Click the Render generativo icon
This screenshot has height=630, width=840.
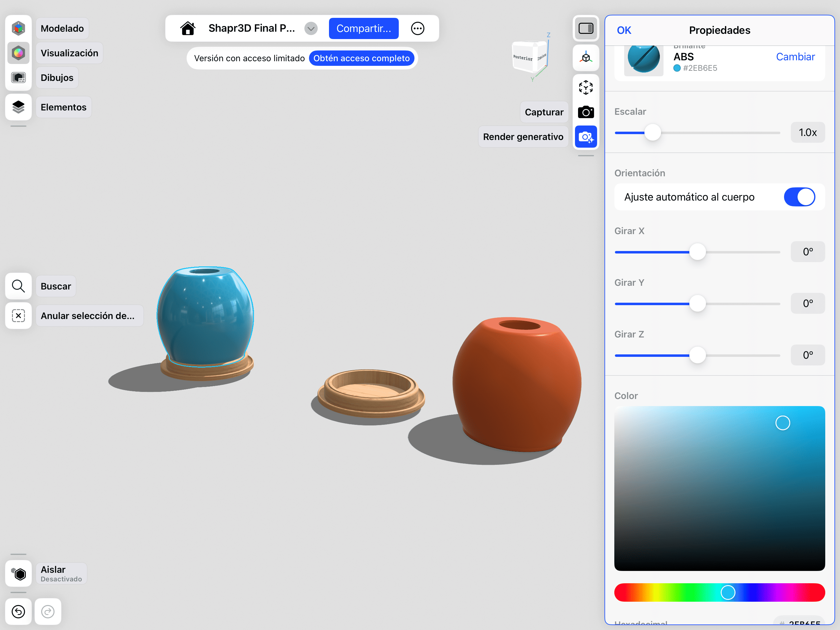pyautogui.click(x=585, y=137)
